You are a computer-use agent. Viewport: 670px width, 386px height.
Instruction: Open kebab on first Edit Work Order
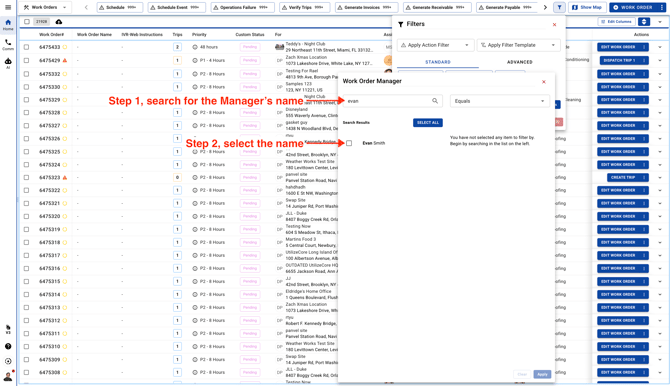click(x=644, y=47)
